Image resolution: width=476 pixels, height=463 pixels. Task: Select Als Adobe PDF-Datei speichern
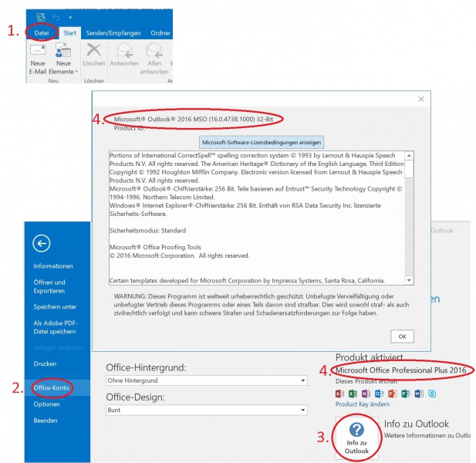(x=56, y=327)
